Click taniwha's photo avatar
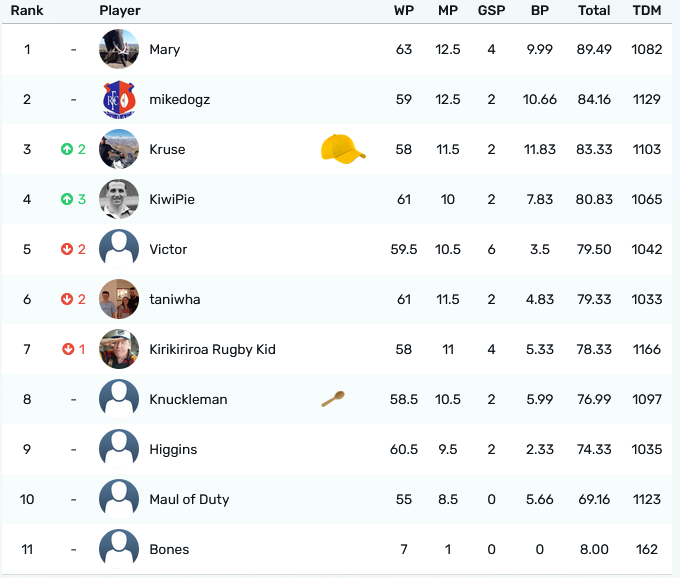Image resolution: width=680 pixels, height=578 pixels. pyautogui.click(x=119, y=299)
